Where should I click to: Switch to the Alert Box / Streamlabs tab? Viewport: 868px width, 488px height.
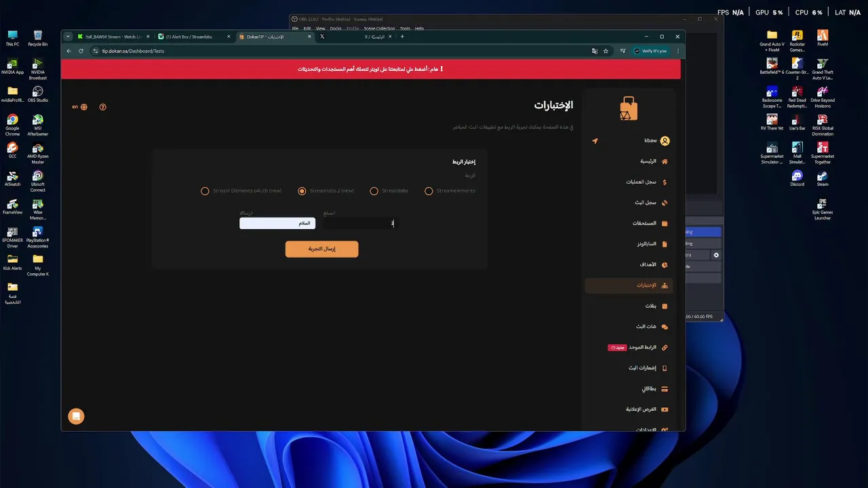(x=194, y=37)
